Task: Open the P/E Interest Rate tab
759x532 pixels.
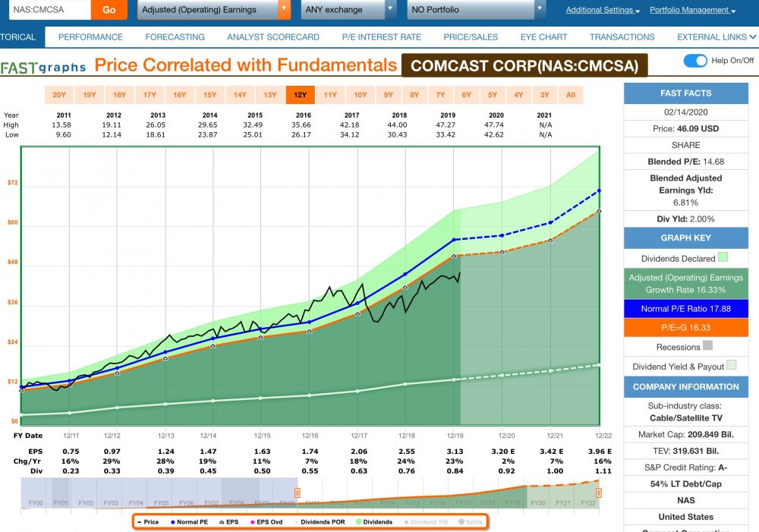Action: (382, 36)
